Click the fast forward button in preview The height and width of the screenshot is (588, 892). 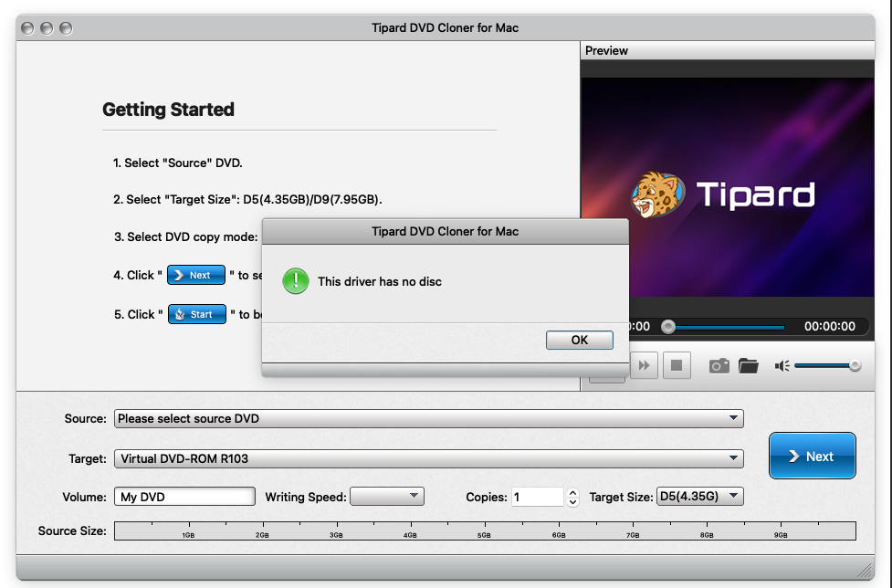coord(644,366)
